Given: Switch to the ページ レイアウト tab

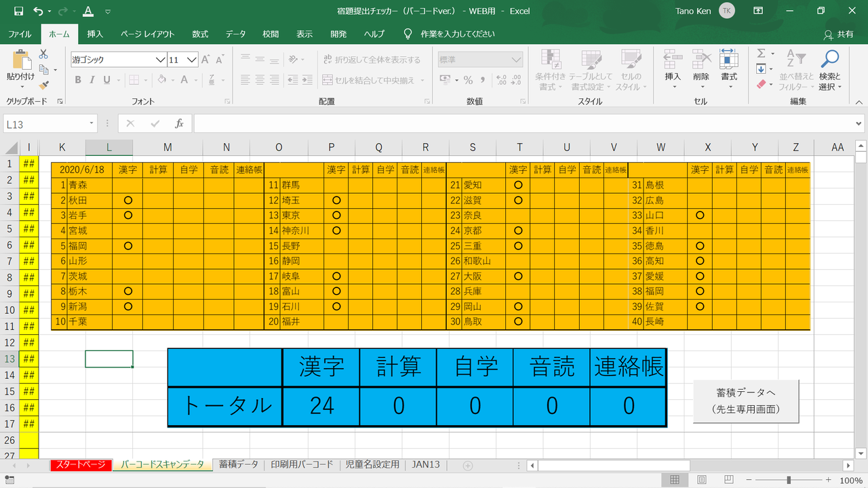Looking at the screenshot, I should click(x=148, y=34).
